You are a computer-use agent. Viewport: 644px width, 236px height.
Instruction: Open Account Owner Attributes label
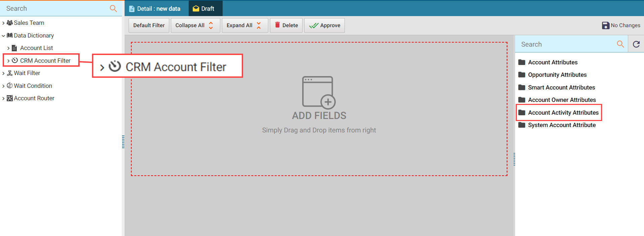pos(562,100)
